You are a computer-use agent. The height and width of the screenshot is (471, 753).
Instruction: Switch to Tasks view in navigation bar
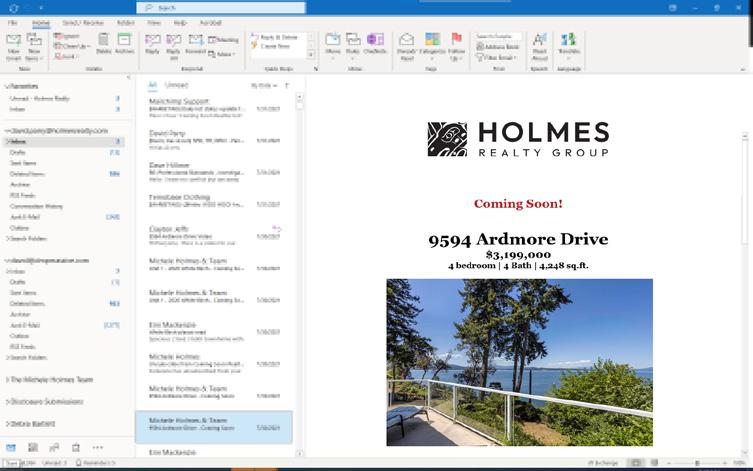click(x=76, y=447)
